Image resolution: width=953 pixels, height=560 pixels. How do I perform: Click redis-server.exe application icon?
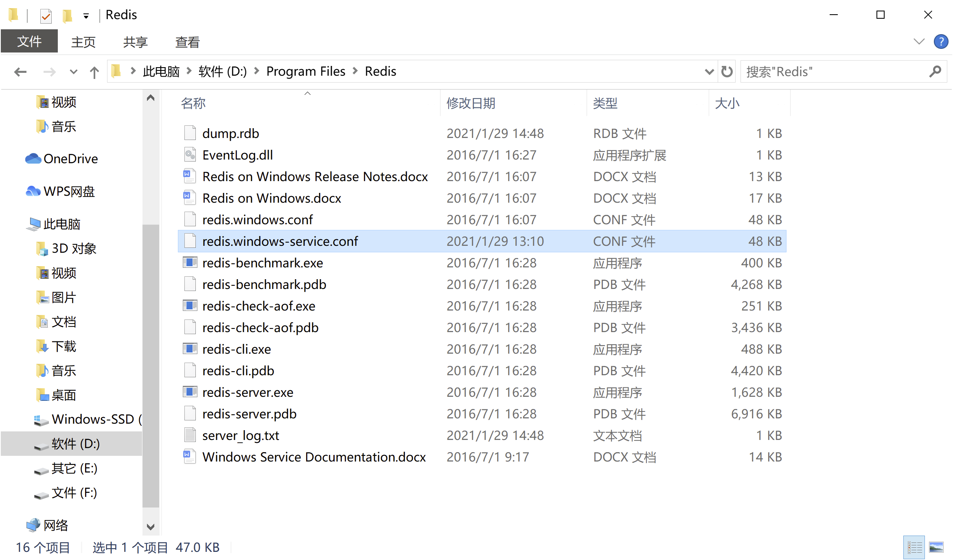[190, 392]
